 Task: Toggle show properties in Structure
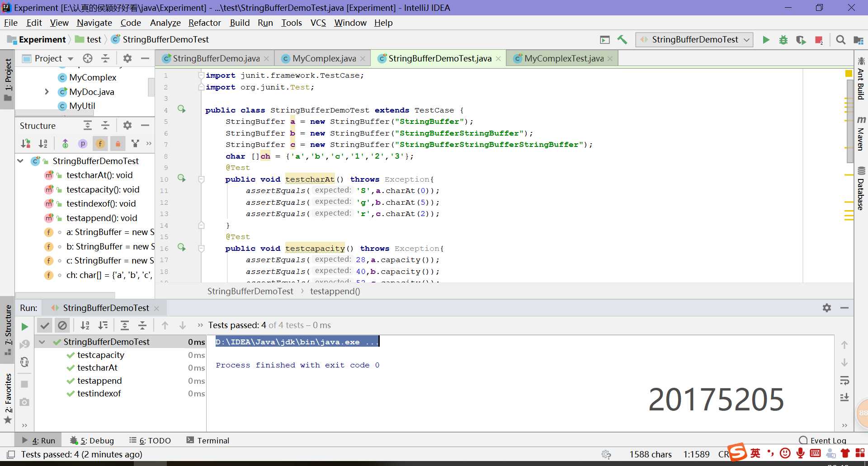(x=82, y=144)
